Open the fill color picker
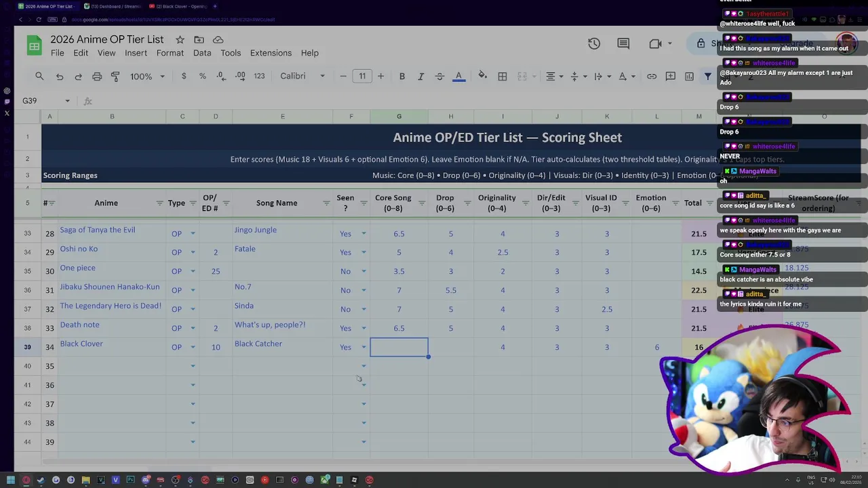Viewport: 868px width, 488px height. pos(482,77)
